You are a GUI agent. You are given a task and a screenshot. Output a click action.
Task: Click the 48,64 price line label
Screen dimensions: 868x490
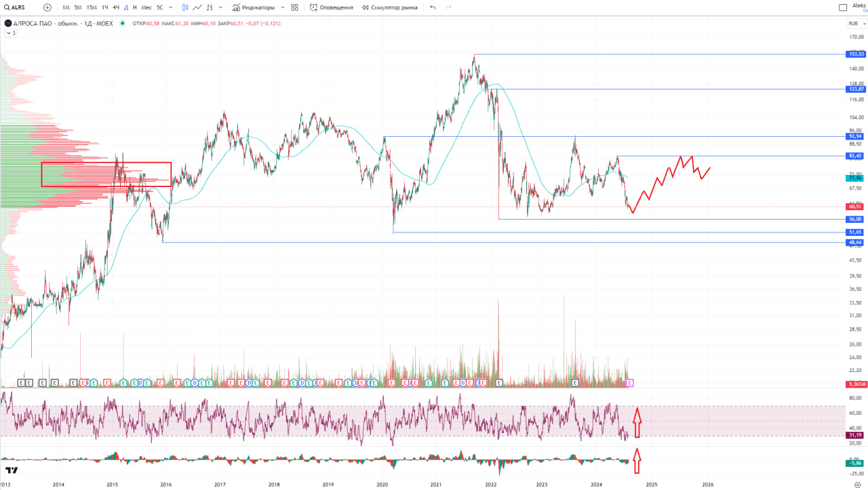point(856,242)
